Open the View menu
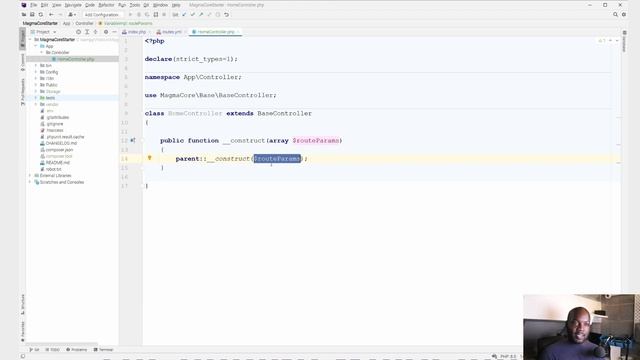The height and width of the screenshot is (360, 640). pyautogui.click(x=57, y=5)
